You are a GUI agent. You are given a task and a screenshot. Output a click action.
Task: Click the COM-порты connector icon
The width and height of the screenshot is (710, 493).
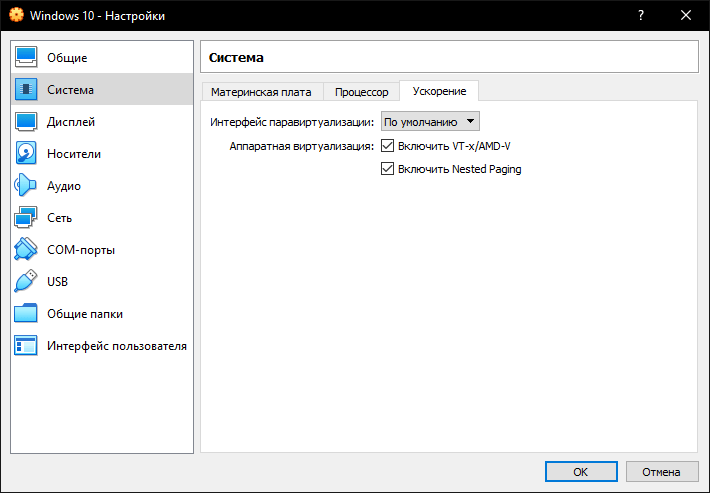click(x=26, y=249)
